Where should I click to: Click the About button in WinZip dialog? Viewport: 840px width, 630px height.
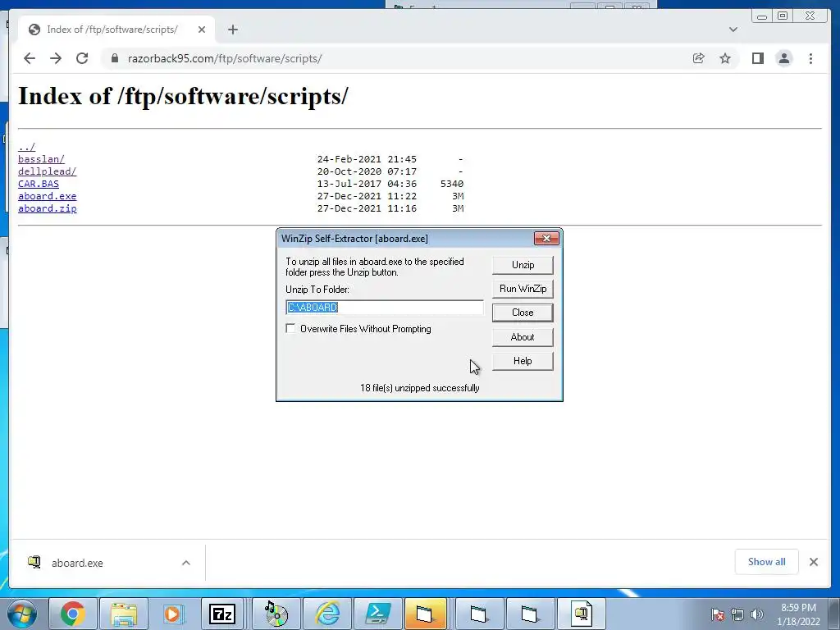(523, 337)
